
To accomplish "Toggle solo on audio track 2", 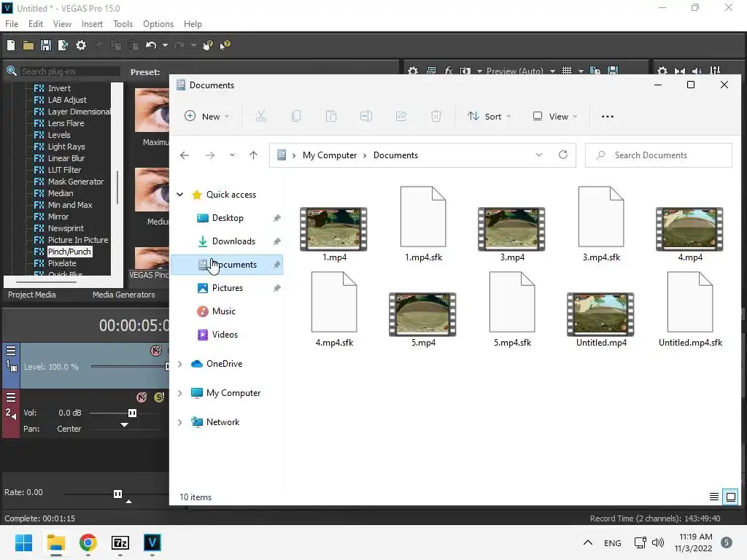I will 159,397.
